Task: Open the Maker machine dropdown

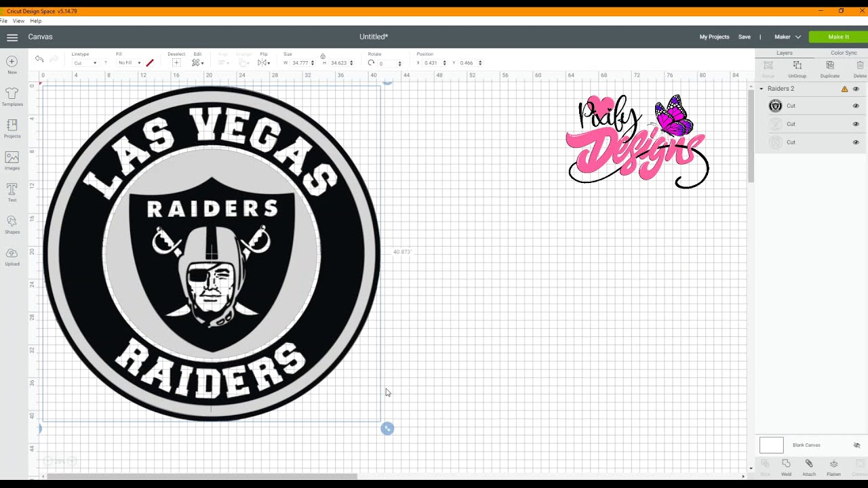Action: [x=787, y=37]
